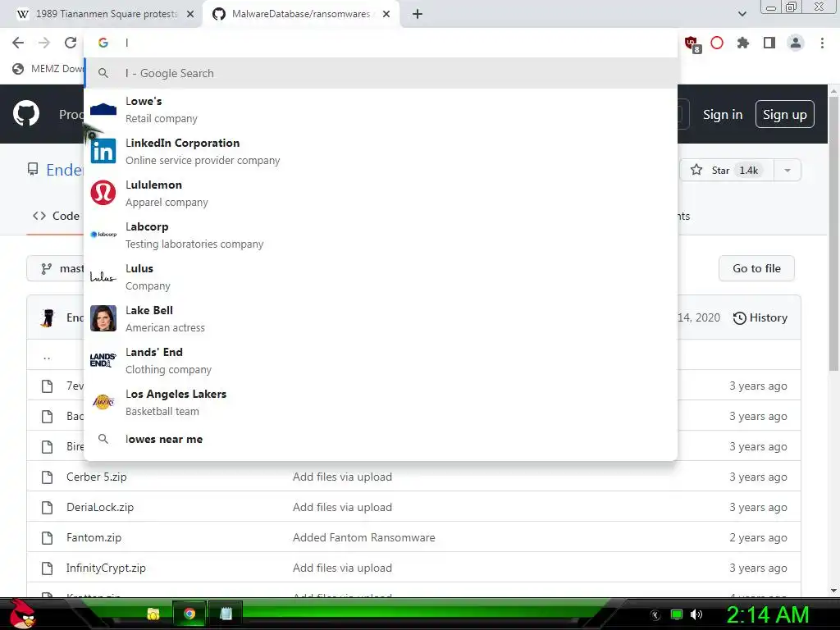Screen dimensions: 840x630
Task: Click the LinkedIn logo icon
Action: click(x=103, y=151)
